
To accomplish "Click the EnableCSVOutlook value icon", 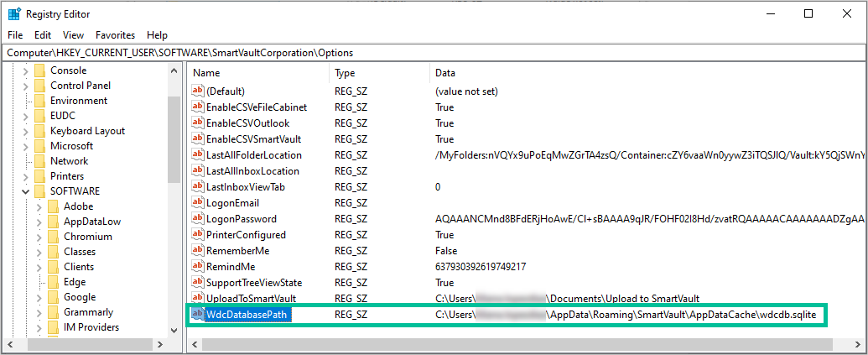I will tap(198, 123).
